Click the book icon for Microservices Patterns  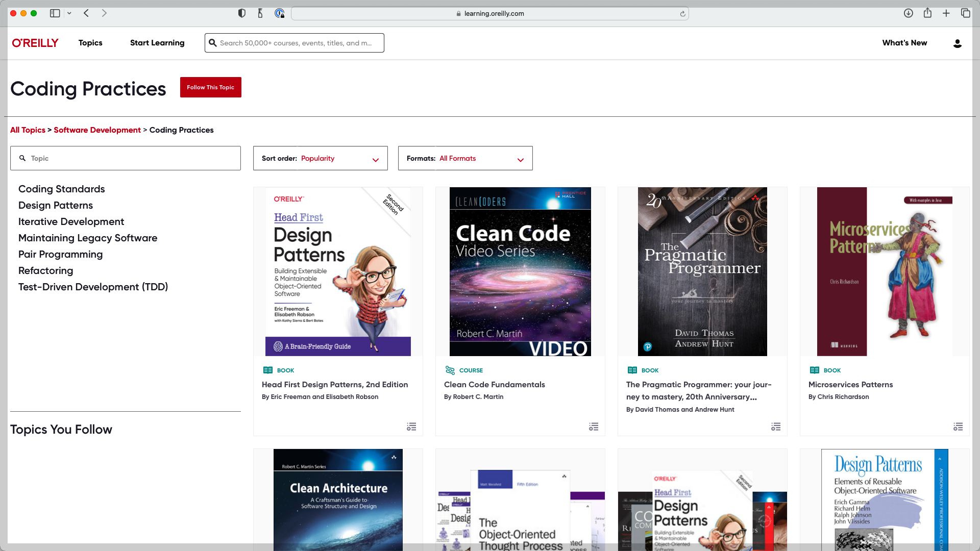click(x=815, y=370)
